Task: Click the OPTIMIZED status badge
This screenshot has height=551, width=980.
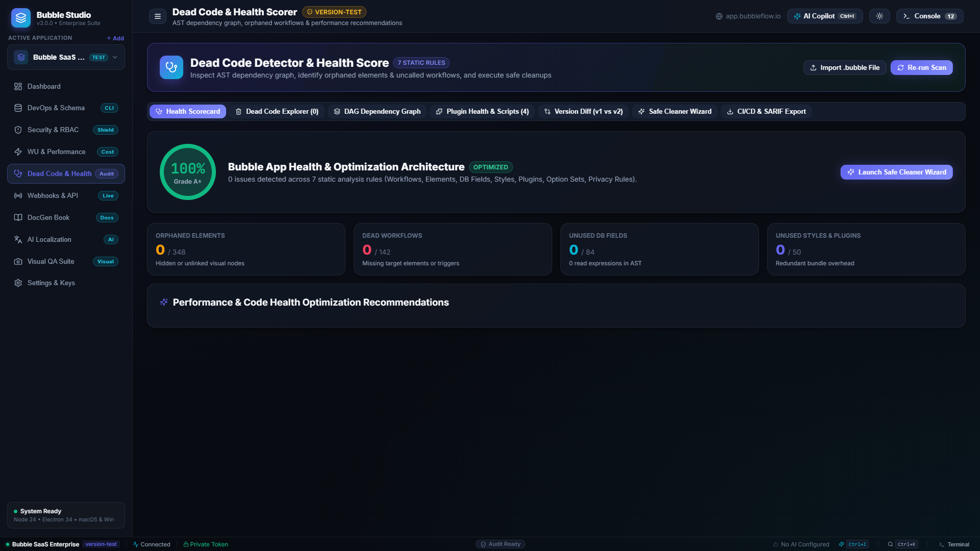Action: click(491, 167)
